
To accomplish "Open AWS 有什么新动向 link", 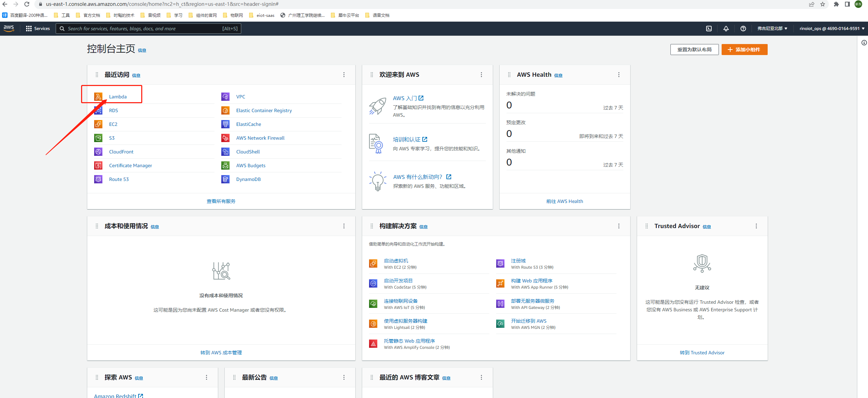I will point(422,177).
